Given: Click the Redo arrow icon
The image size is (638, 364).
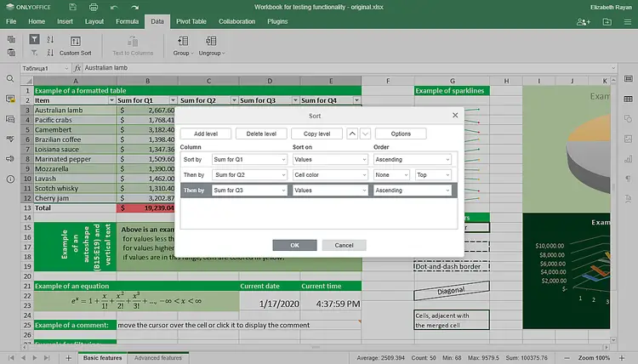Looking at the screenshot, I should (134, 8).
